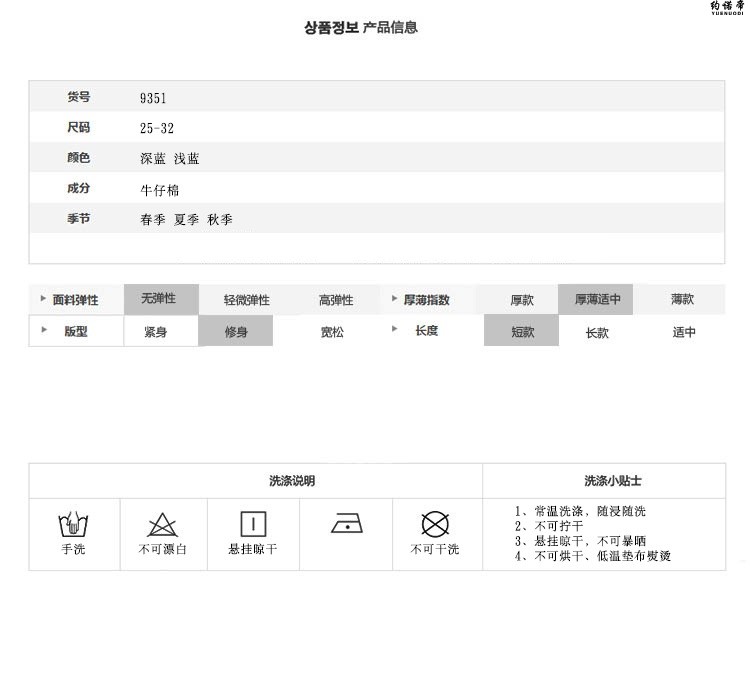
Task: Click the iron care icon
Action: pyautogui.click(x=346, y=524)
